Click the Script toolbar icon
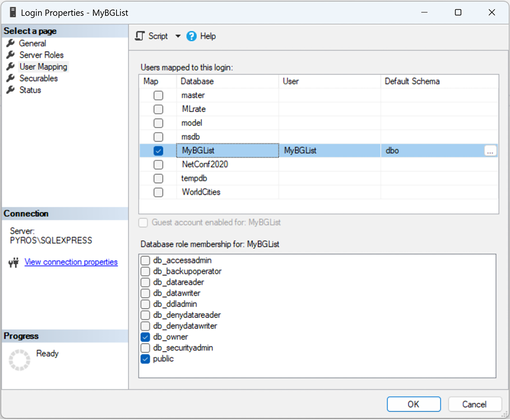Viewport: 510px width, 420px height. point(140,36)
